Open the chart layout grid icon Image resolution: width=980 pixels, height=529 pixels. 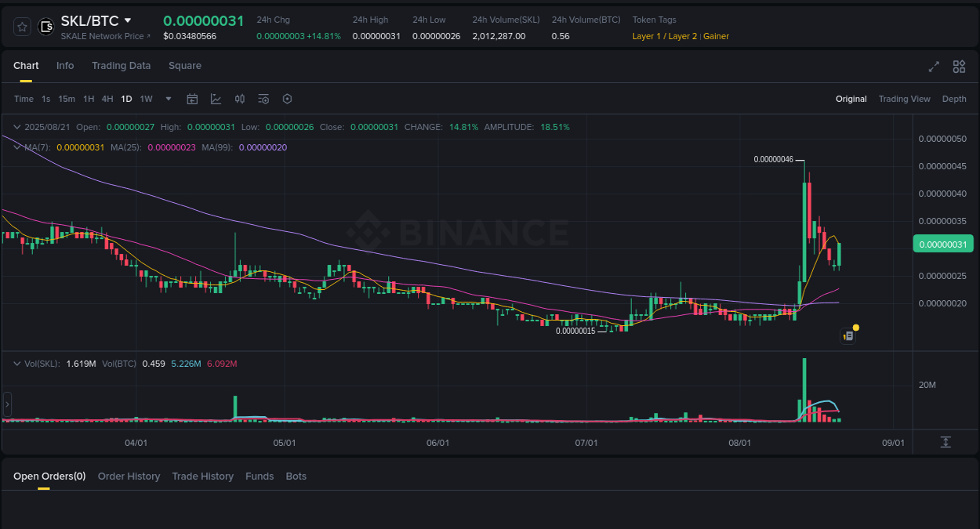[x=959, y=67]
